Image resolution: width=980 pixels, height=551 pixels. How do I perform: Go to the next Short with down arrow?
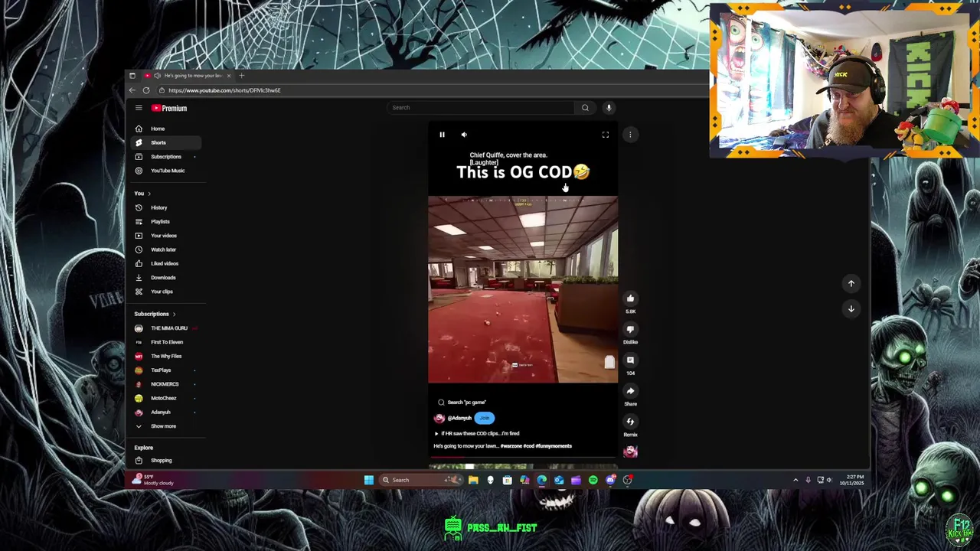851,308
